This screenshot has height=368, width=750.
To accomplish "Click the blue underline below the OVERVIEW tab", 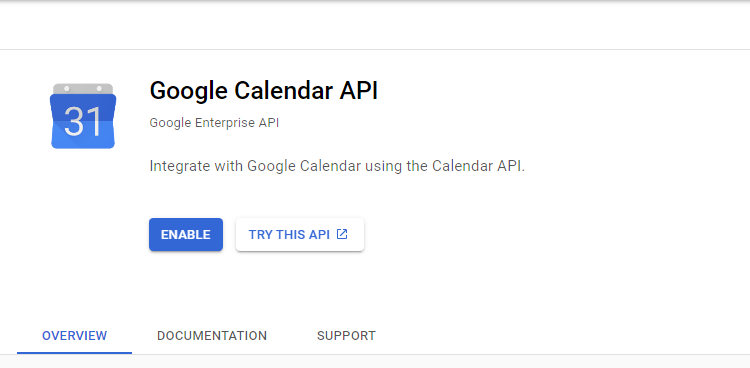I will tap(75, 353).
